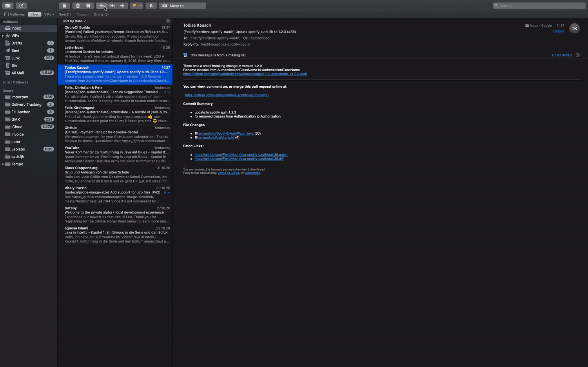Click Unsubscribe in mailing list banner
This screenshot has height=367, width=588.
pyautogui.click(x=562, y=55)
